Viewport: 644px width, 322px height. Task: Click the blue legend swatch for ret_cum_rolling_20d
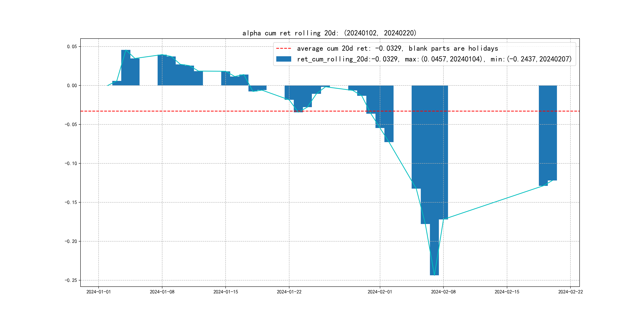[283, 59]
